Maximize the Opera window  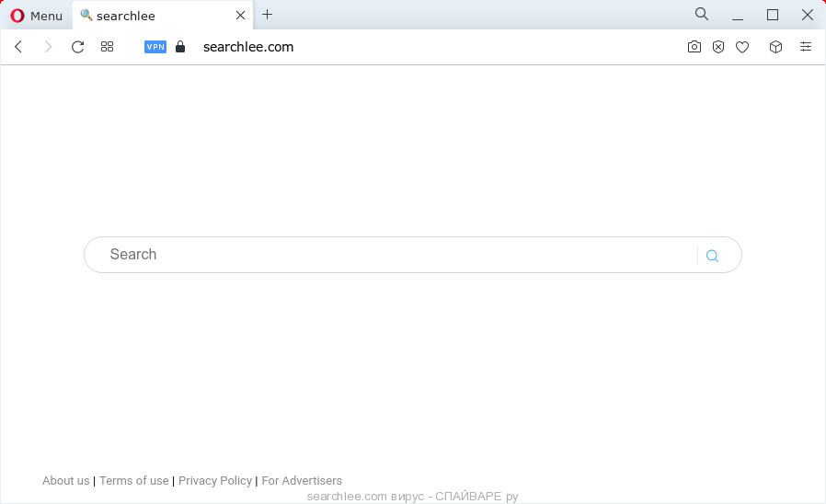[773, 15]
